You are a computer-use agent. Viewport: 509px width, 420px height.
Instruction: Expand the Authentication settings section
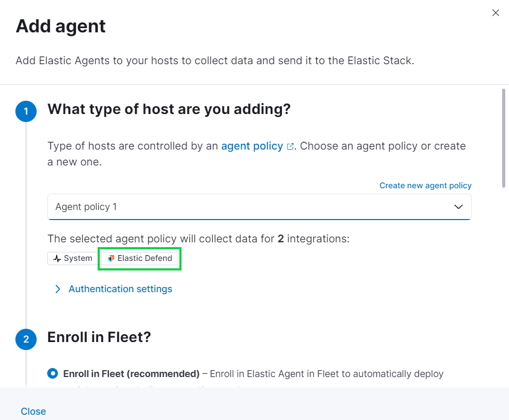[x=120, y=289]
